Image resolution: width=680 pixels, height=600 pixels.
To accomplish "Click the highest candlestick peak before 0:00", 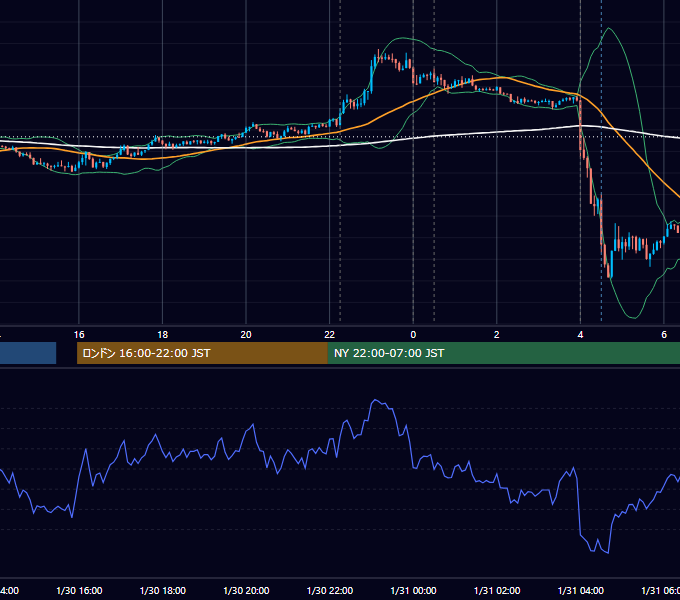I will coord(379,54).
